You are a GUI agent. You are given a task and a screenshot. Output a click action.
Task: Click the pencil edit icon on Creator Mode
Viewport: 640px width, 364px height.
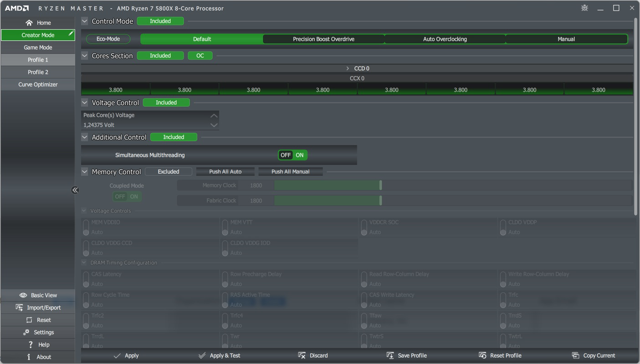click(x=71, y=33)
